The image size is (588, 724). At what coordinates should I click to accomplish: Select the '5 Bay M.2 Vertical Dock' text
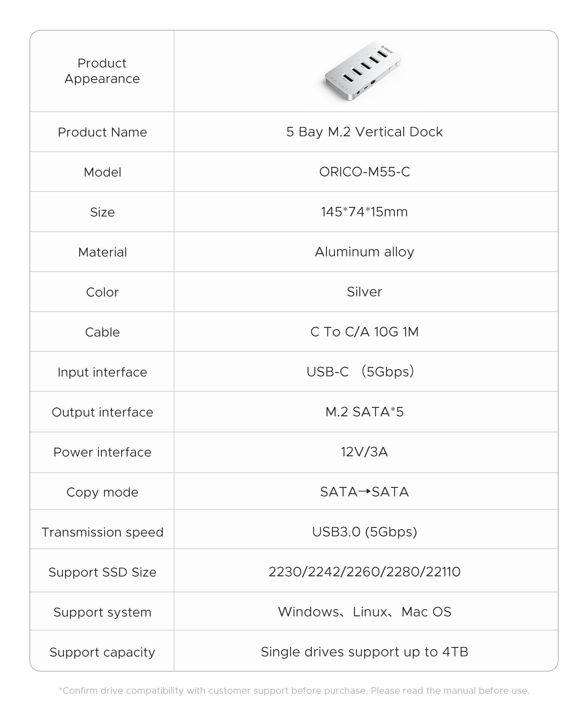[364, 132]
